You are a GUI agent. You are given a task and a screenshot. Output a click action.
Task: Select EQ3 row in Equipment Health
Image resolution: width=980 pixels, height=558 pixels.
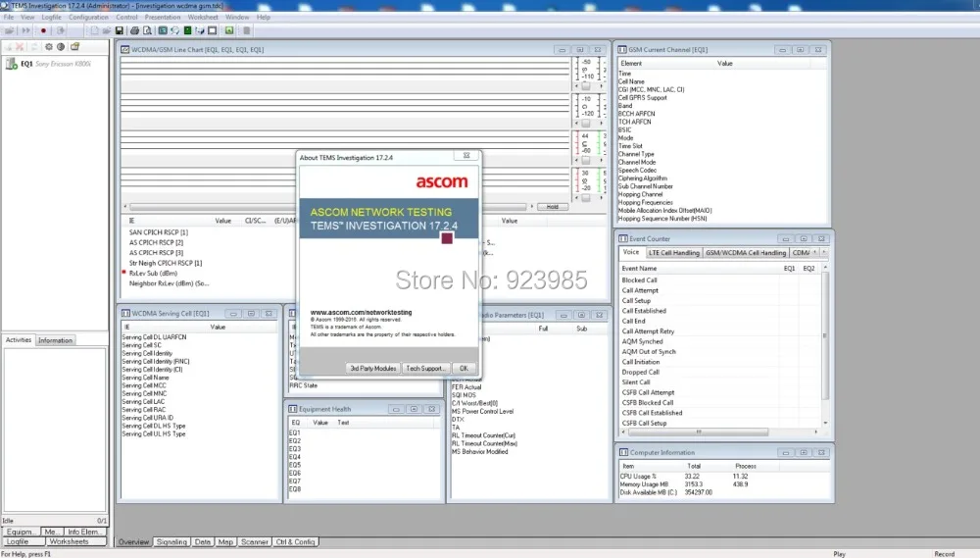pyautogui.click(x=295, y=449)
